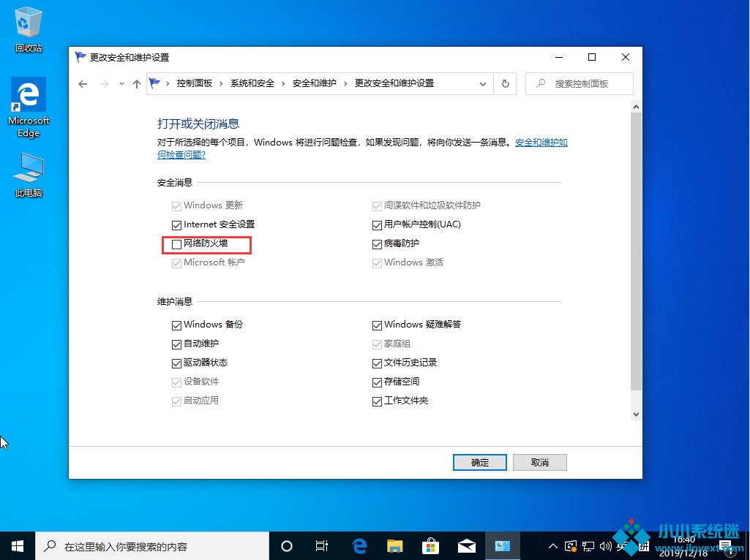
Task: Go back with the left arrow button
Action: [83, 84]
